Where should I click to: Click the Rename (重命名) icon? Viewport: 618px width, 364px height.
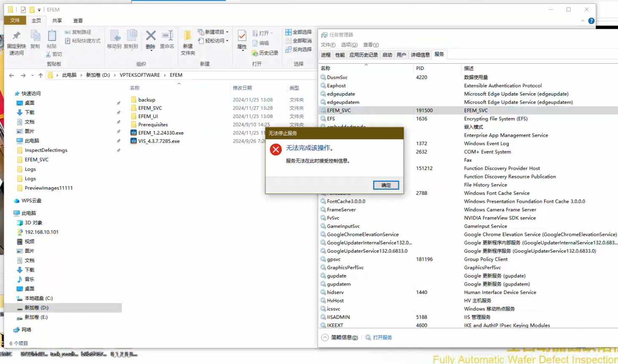point(167,35)
